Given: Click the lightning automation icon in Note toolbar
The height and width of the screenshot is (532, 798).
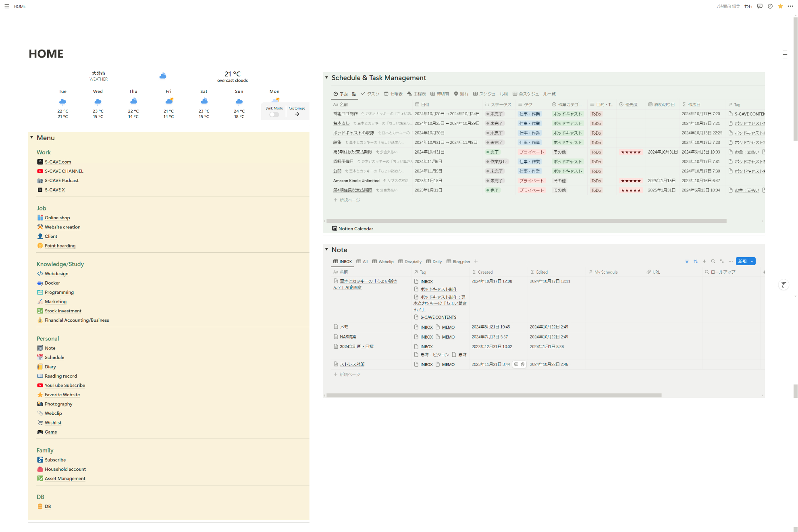Looking at the screenshot, I should tap(704, 262).
